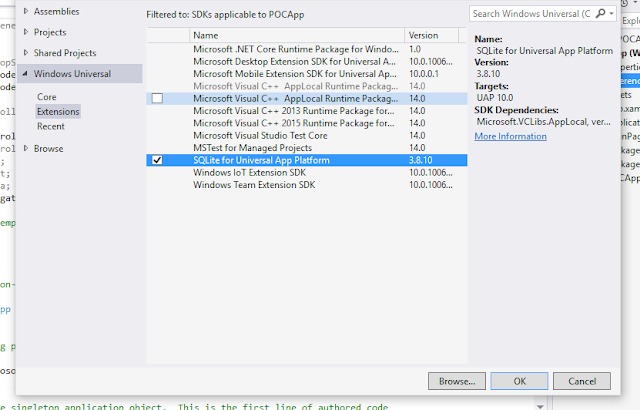Viewport: 640px width, 410px height.
Task: Expand the Browse category
Action: [26, 148]
